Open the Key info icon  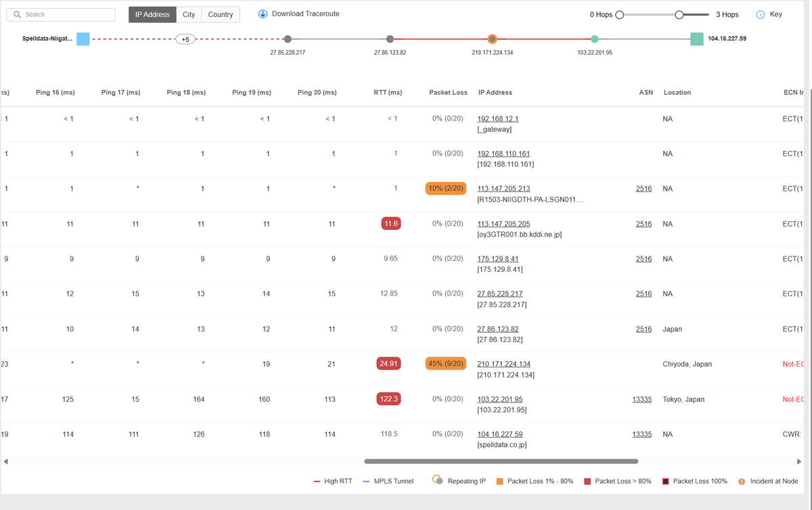click(760, 15)
